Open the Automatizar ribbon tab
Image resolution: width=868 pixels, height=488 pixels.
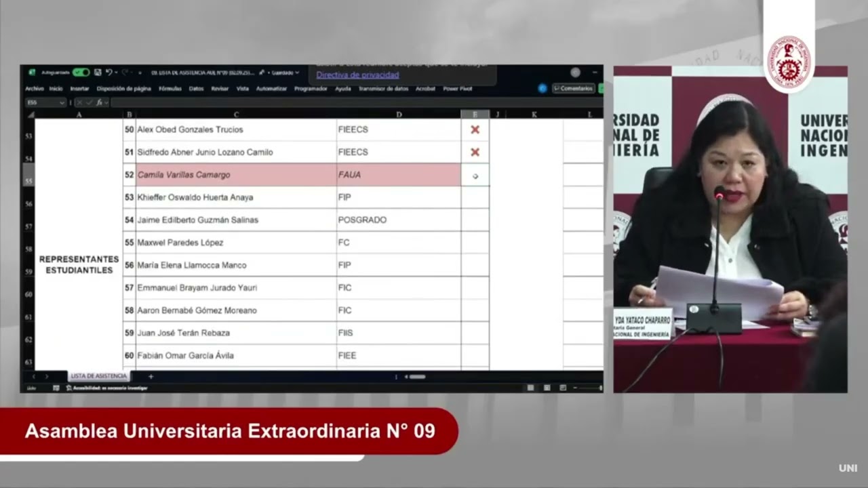pyautogui.click(x=271, y=89)
